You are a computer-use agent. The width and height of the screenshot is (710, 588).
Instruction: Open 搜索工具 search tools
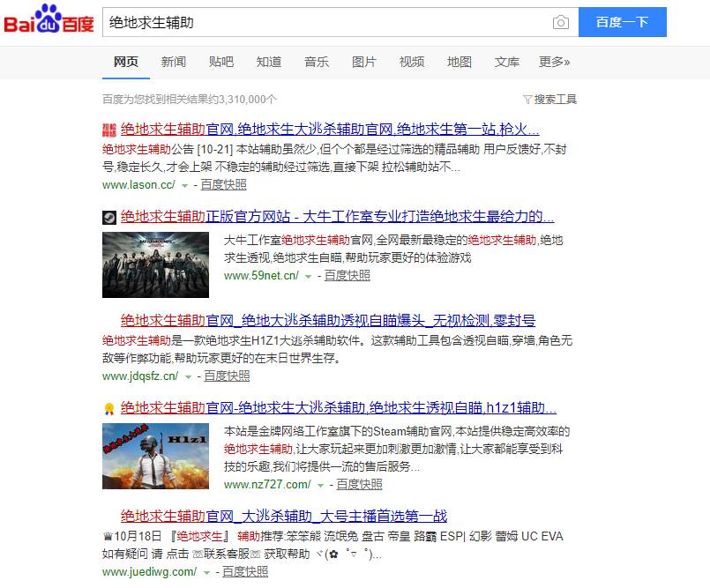point(555,99)
